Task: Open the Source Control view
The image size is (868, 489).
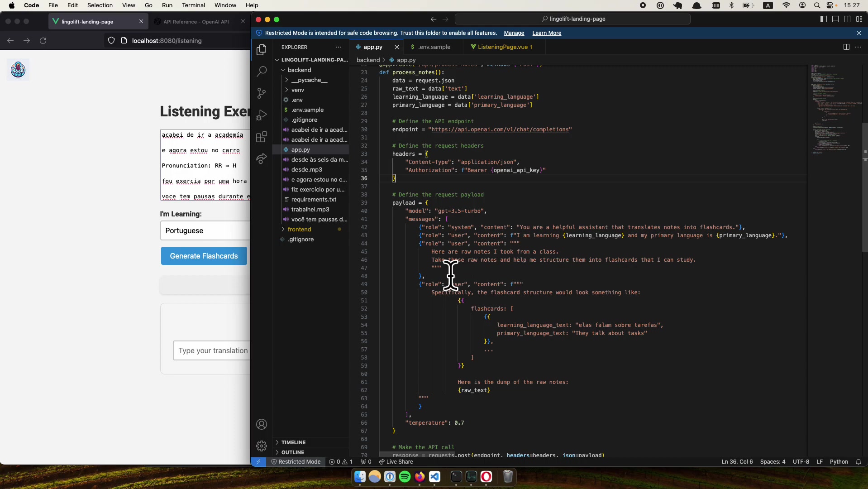Action: pyautogui.click(x=262, y=93)
